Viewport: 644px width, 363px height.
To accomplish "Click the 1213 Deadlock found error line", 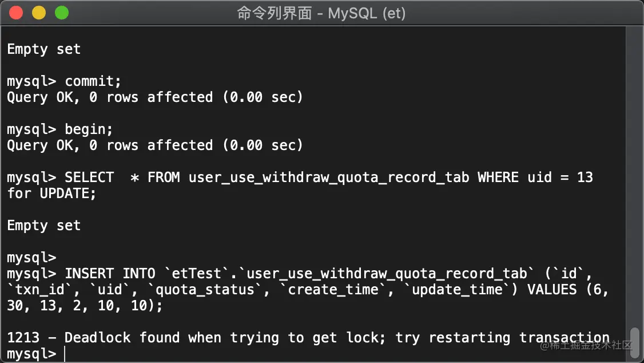I will [308, 337].
